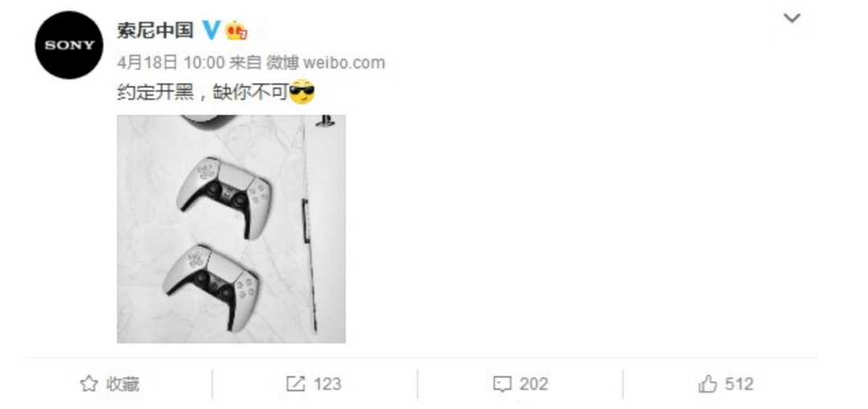Click the repost share icon

(x=295, y=384)
